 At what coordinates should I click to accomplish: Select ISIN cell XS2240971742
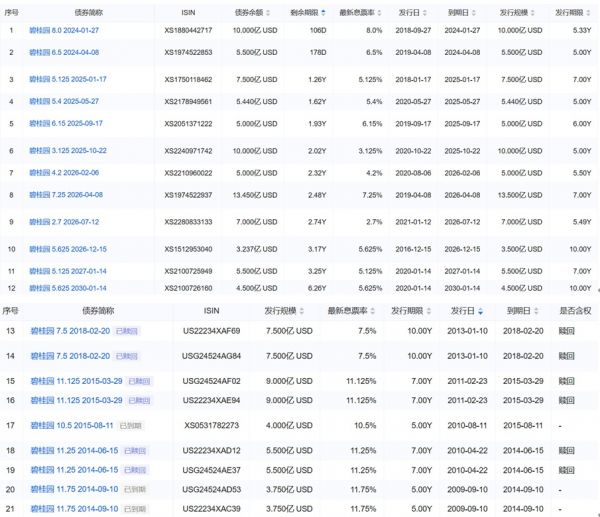click(188, 151)
